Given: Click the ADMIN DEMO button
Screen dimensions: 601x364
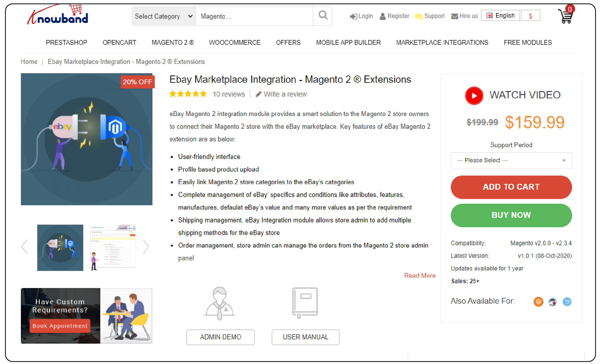Looking at the screenshot, I should click(220, 337).
